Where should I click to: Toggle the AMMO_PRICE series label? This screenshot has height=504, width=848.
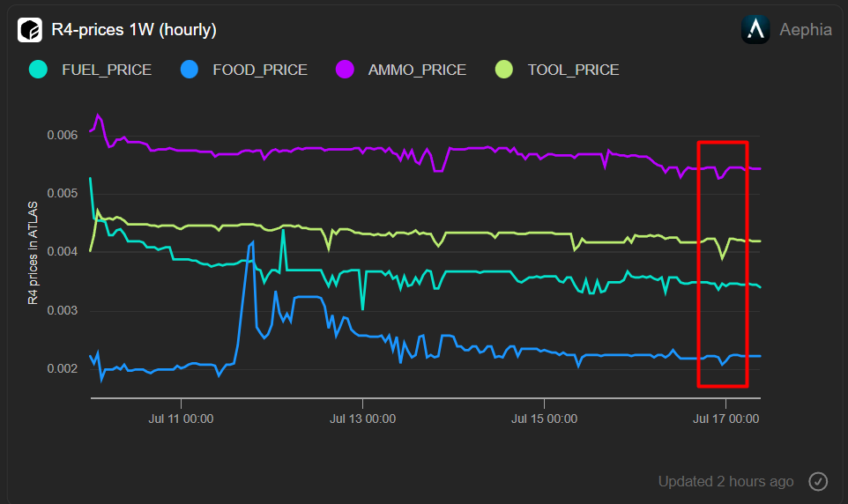pos(416,70)
